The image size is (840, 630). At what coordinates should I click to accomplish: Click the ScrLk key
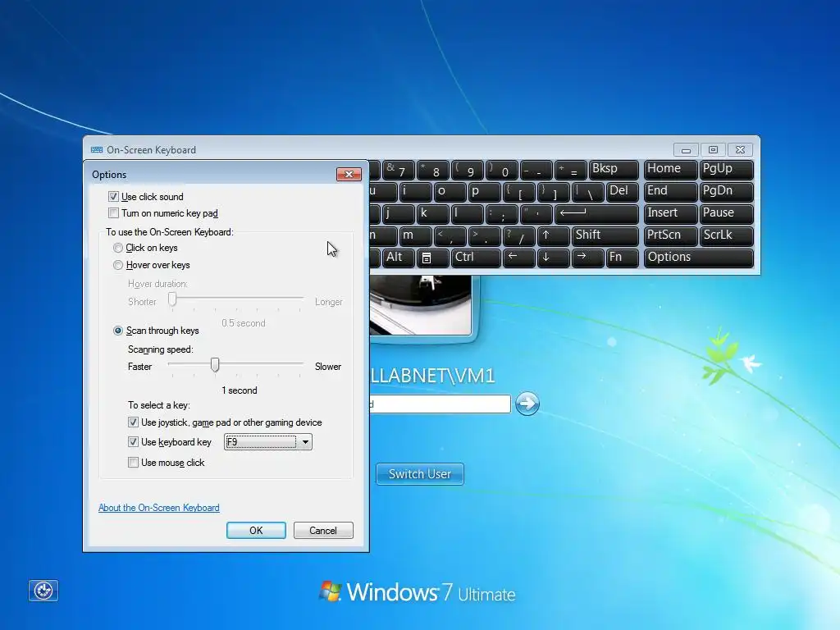pyautogui.click(x=727, y=235)
